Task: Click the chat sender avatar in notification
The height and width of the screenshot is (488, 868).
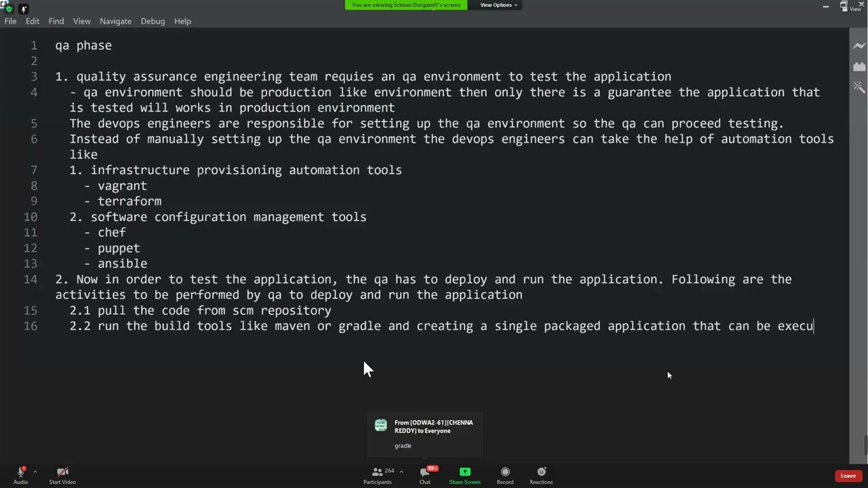Action: pyautogui.click(x=380, y=426)
